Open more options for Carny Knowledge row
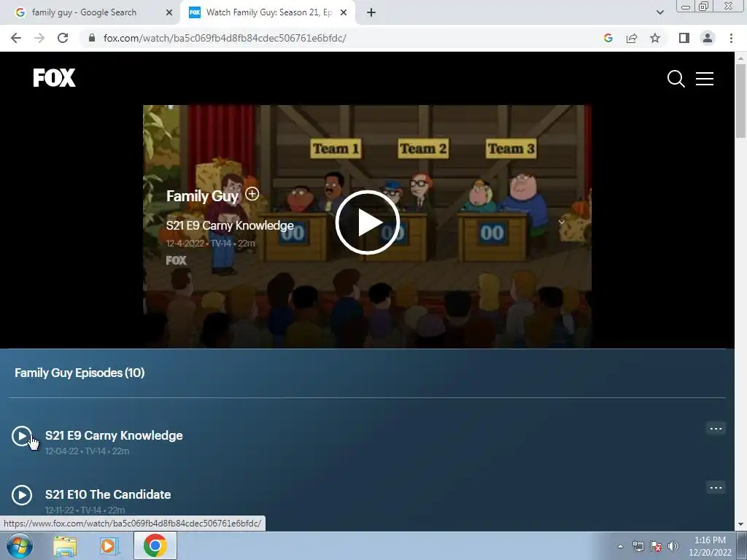Viewport: 747px width, 560px height. (x=716, y=429)
